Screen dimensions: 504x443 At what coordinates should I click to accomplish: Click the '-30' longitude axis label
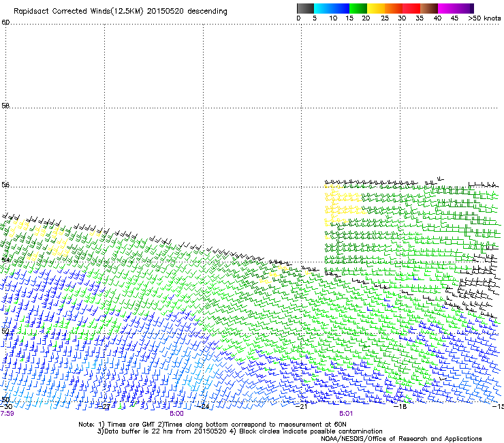[6, 407]
